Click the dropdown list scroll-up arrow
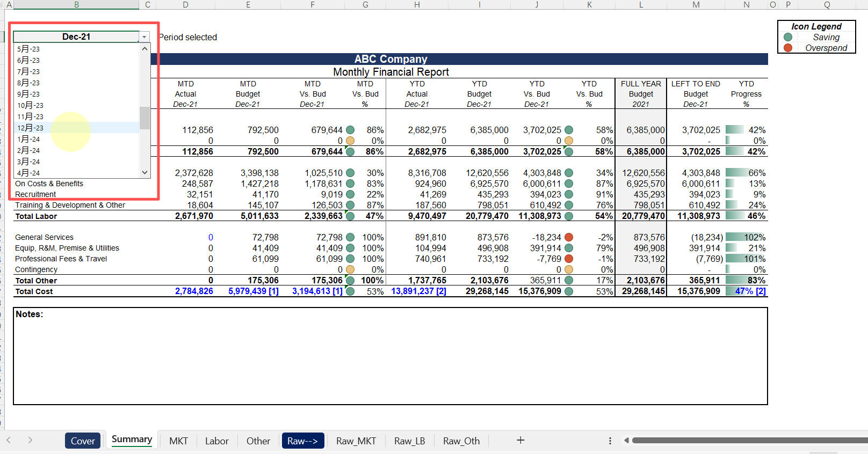The image size is (868, 454). [144, 49]
